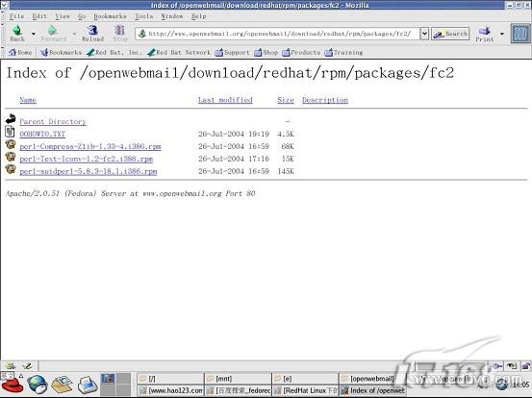Download perl-suidperl rpm link
Image resolution: width=532 pixels, height=398 pixels.
(x=89, y=171)
